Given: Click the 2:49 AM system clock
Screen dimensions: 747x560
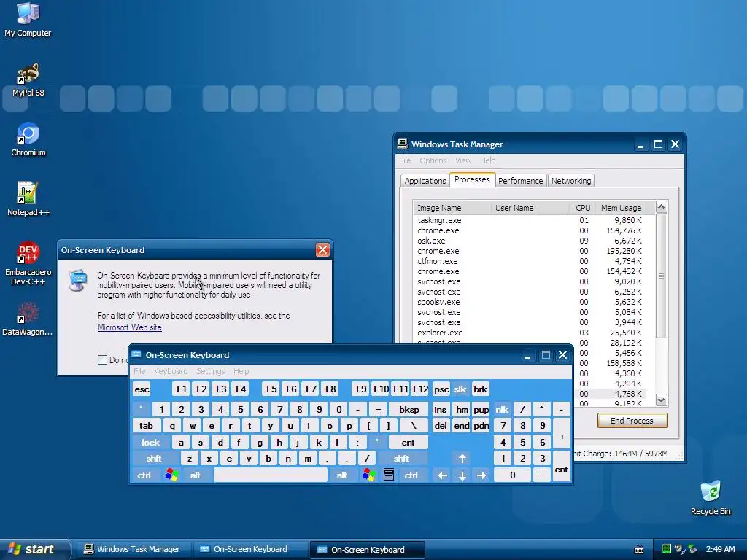Looking at the screenshot, I should (720, 549).
